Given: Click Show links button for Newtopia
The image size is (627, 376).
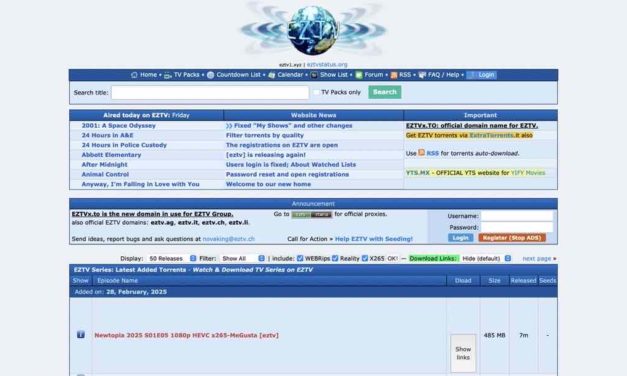Looking at the screenshot, I should pos(463,353).
